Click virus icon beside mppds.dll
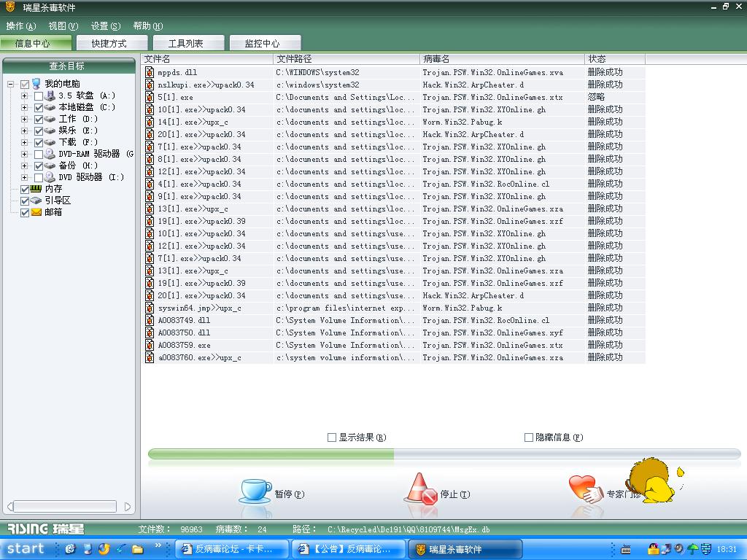 [x=150, y=72]
